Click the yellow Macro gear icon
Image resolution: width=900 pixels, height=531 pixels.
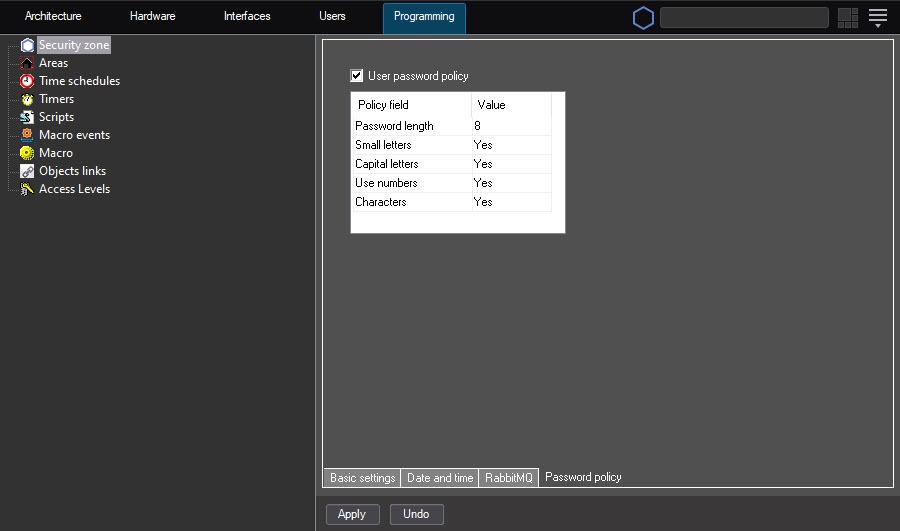pos(27,153)
